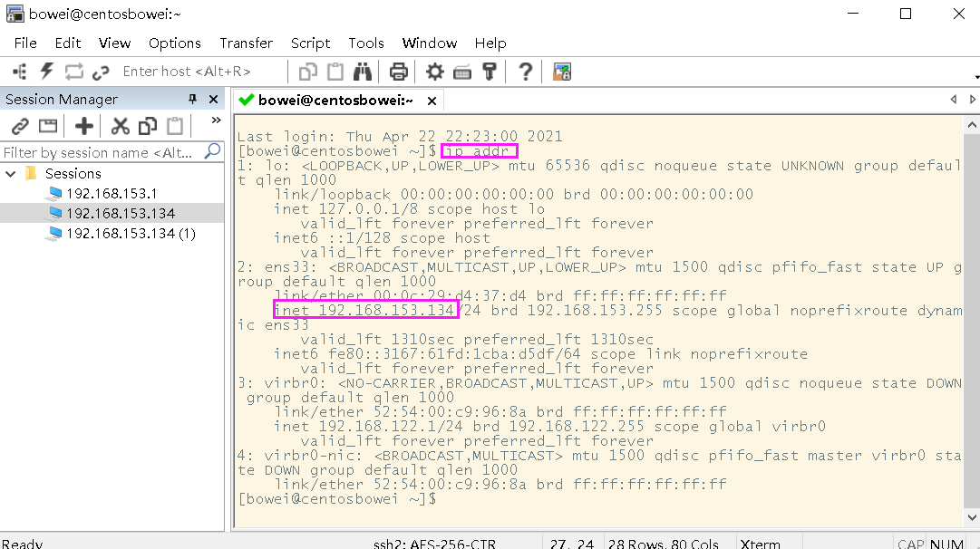Collapse the Sessions folder in Session Manager

click(10, 172)
